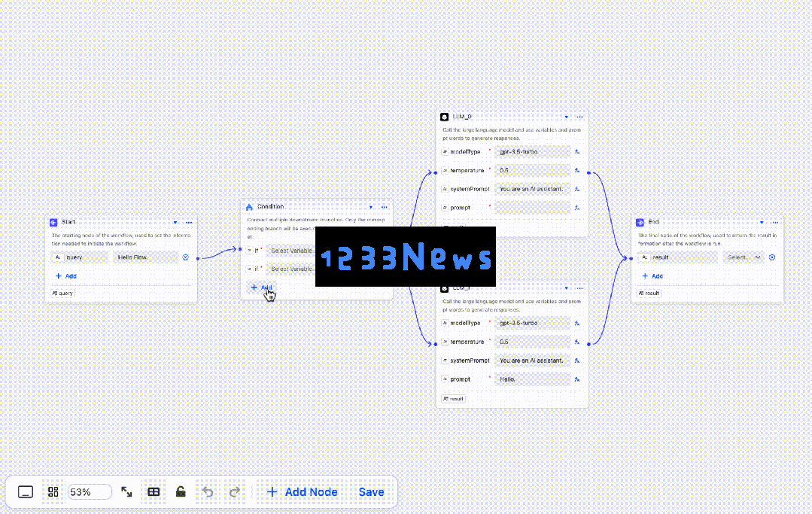Toggle fx expression for LLM_1 modelType
The image size is (812, 514).
(577, 323)
